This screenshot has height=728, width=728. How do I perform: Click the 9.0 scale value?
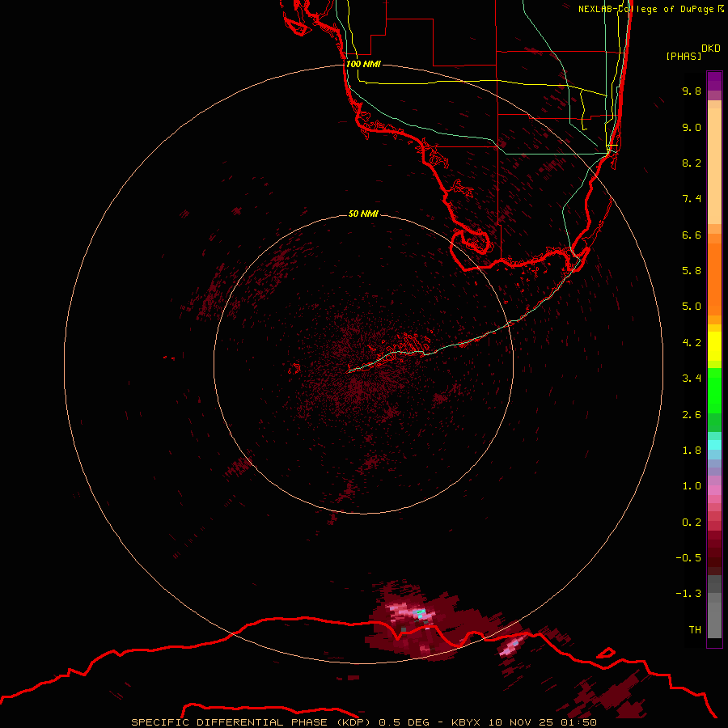tap(692, 127)
